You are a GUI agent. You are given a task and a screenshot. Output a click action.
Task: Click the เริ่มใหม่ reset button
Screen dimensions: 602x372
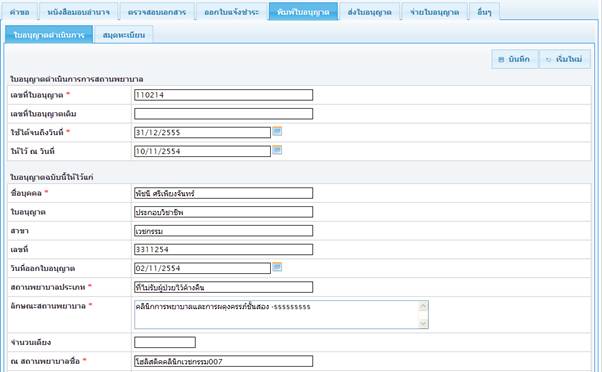pos(565,59)
